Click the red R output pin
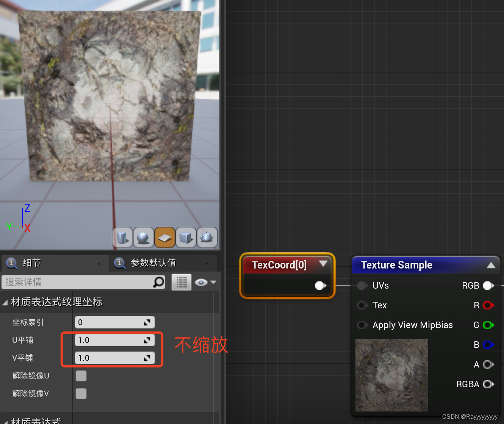This screenshot has height=424, width=504. coord(488,305)
